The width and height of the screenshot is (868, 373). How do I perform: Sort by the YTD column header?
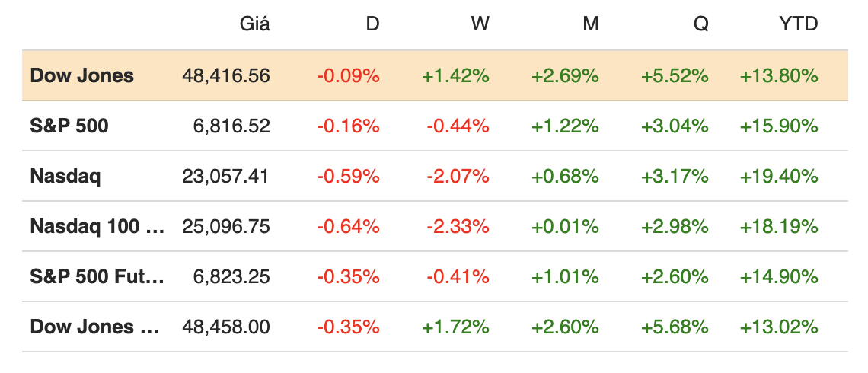click(798, 24)
